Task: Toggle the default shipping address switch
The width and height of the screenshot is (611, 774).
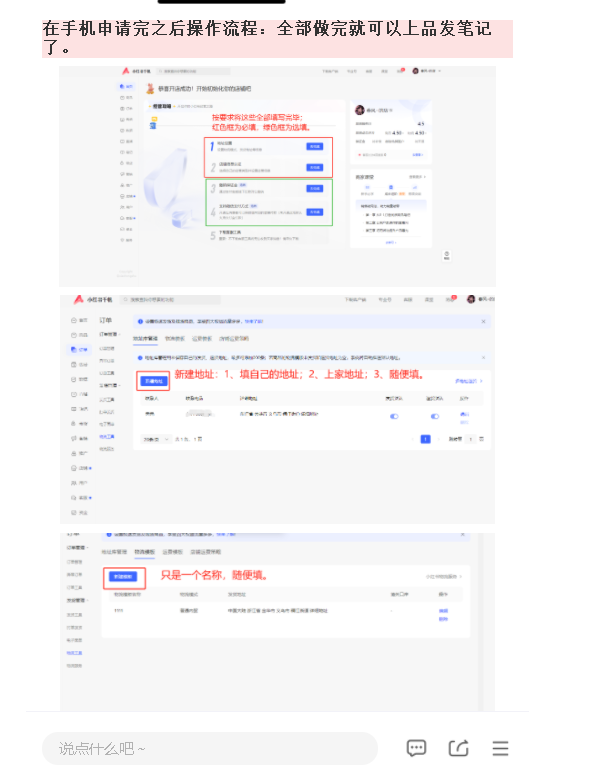Action: click(393, 415)
